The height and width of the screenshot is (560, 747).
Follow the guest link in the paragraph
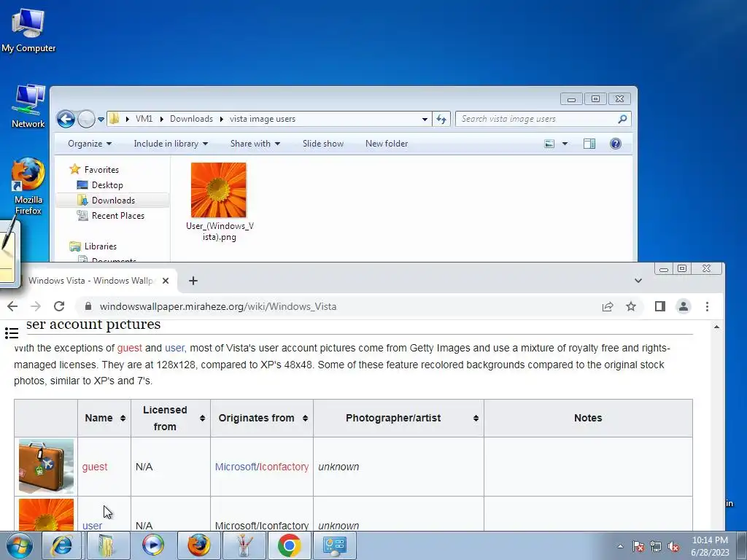click(x=130, y=348)
